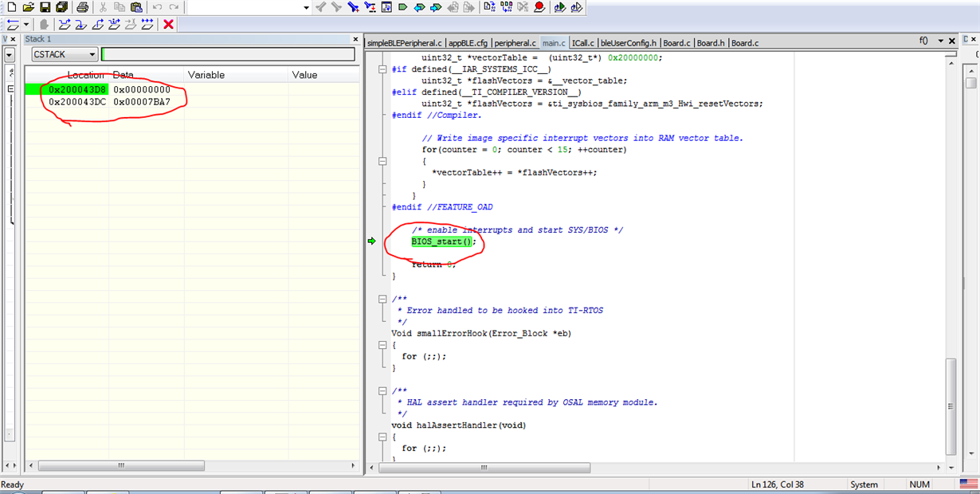Open a file with the folder icon
Screen dimensions: 980x494
coord(29,7)
